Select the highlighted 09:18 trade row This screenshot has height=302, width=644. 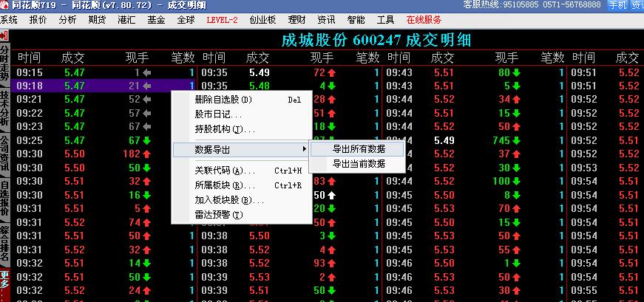point(103,86)
